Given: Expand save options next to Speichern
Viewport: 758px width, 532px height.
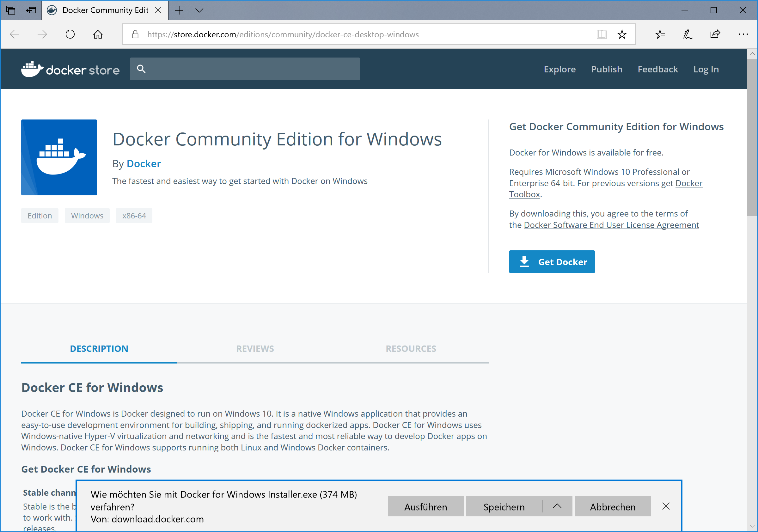Looking at the screenshot, I should 558,506.
